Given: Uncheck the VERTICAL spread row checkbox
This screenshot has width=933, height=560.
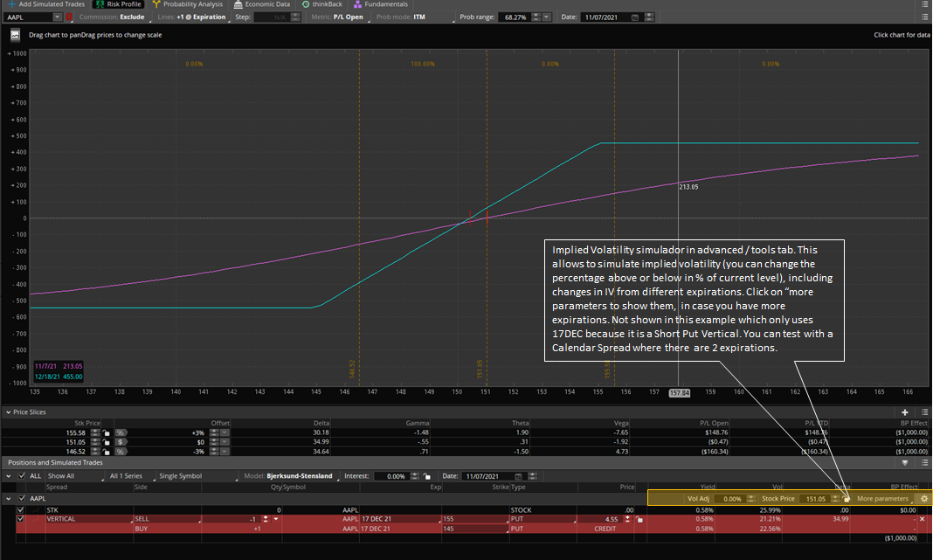Looking at the screenshot, I should (x=20, y=518).
